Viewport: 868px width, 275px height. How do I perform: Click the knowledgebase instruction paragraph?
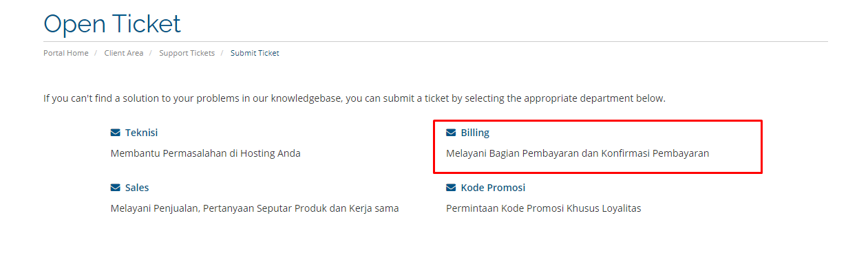coord(354,98)
